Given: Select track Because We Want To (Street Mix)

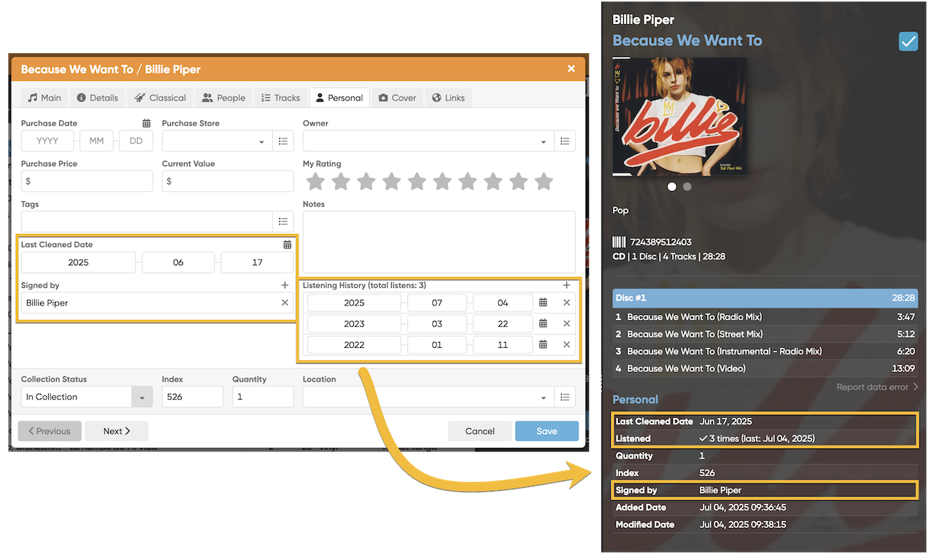Looking at the screenshot, I should 765,334.
